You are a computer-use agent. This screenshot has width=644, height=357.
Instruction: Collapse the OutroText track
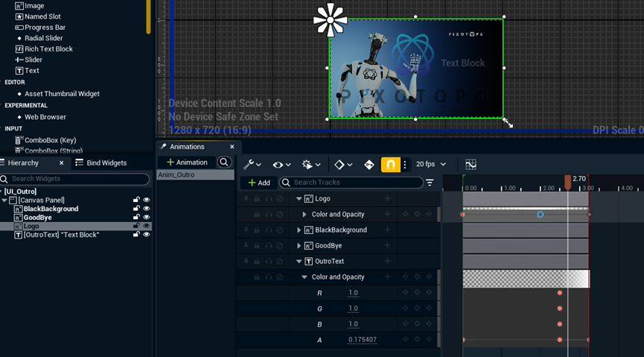point(299,262)
